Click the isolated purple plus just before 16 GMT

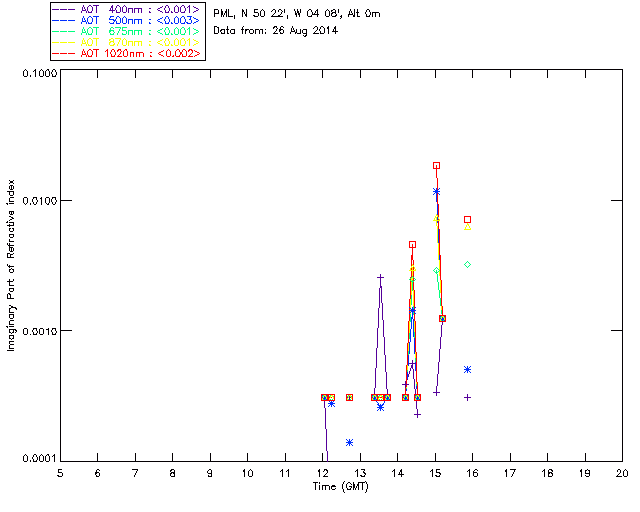click(468, 397)
